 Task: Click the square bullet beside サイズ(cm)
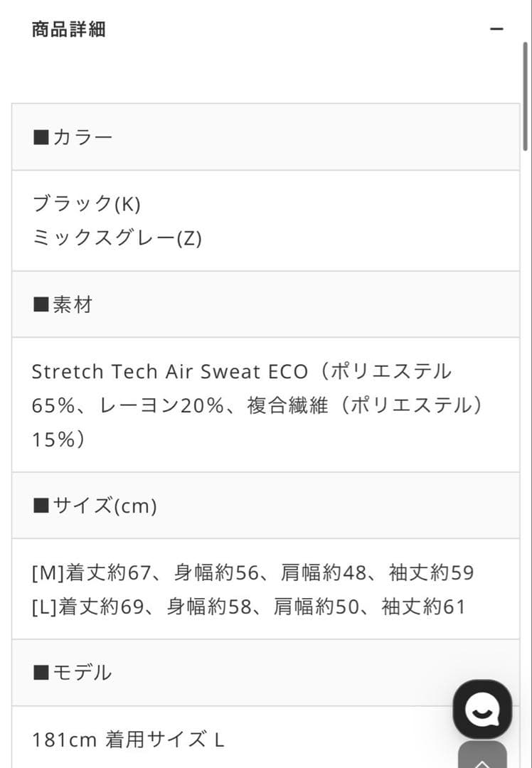(41, 506)
